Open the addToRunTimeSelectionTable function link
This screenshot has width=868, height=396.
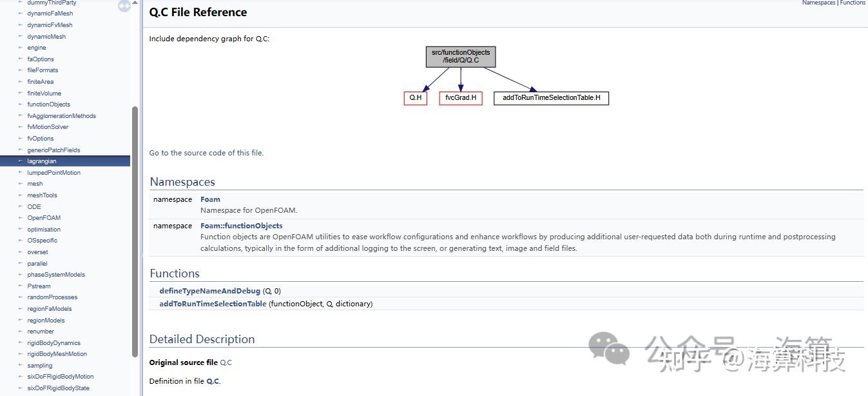(213, 304)
